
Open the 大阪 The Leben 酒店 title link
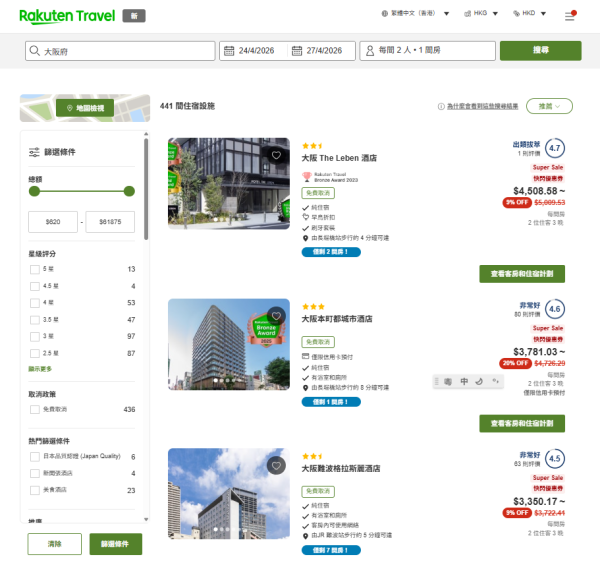(x=339, y=158)
